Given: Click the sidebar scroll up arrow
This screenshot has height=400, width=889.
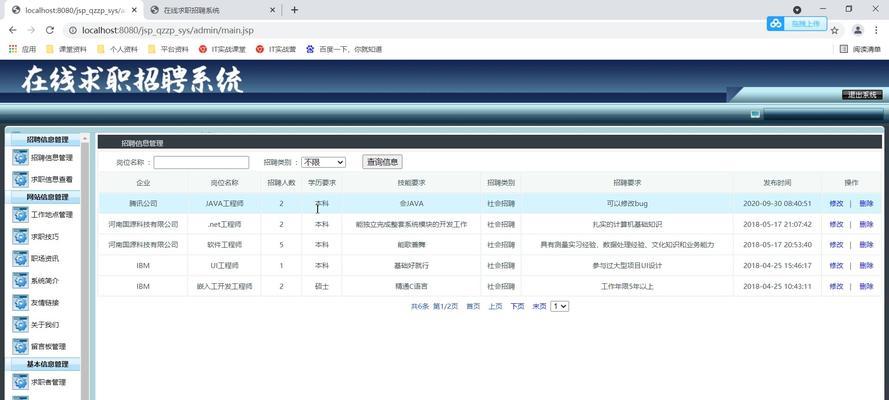Looking at the screenshot, I should click(85, 138).
